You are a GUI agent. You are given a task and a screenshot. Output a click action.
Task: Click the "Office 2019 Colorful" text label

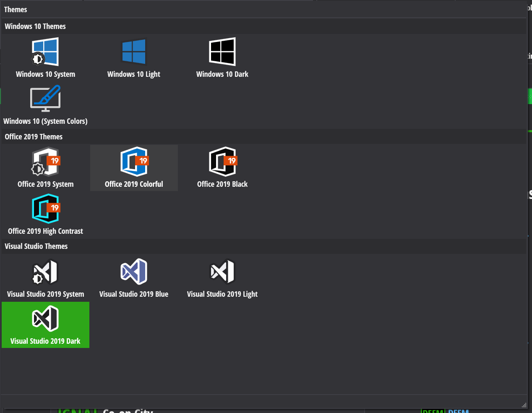click(134, 184)
